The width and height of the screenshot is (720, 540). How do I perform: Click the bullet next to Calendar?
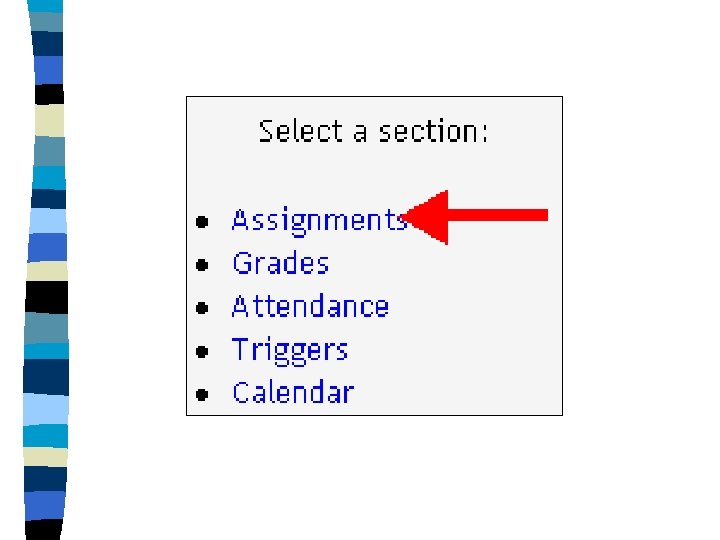click(202, 394)
